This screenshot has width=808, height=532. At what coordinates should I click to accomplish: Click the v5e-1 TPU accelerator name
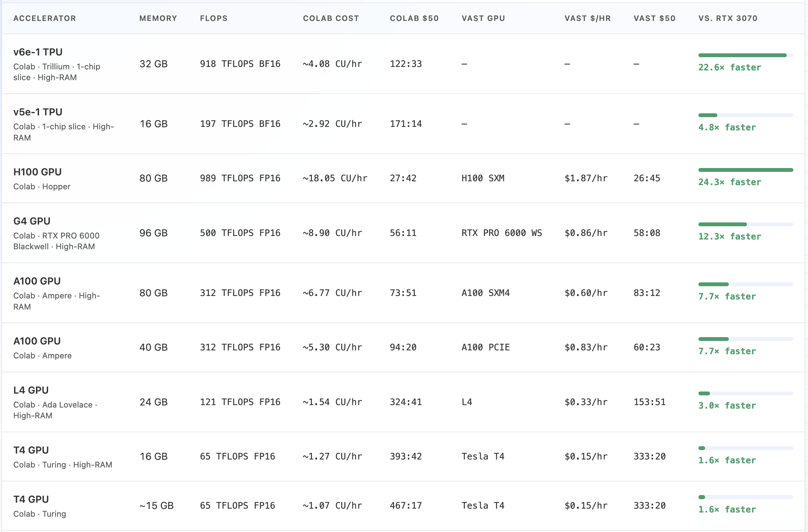click(x=38, y=112)
